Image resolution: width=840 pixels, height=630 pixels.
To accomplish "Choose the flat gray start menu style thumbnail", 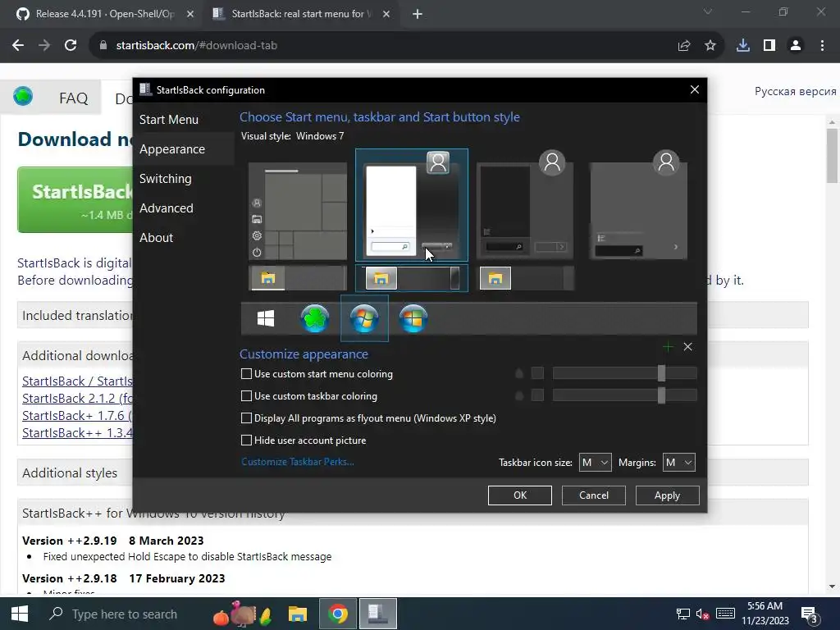I will 638,205.
